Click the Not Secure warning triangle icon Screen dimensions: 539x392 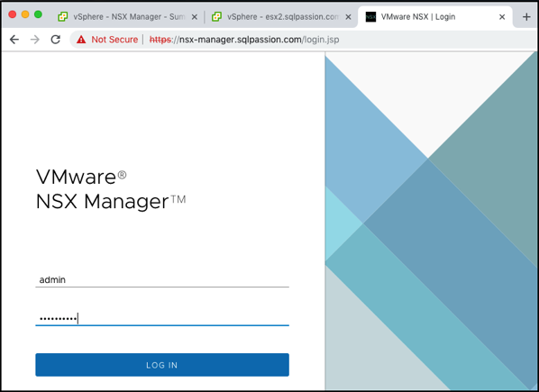[x=81, y=40]
